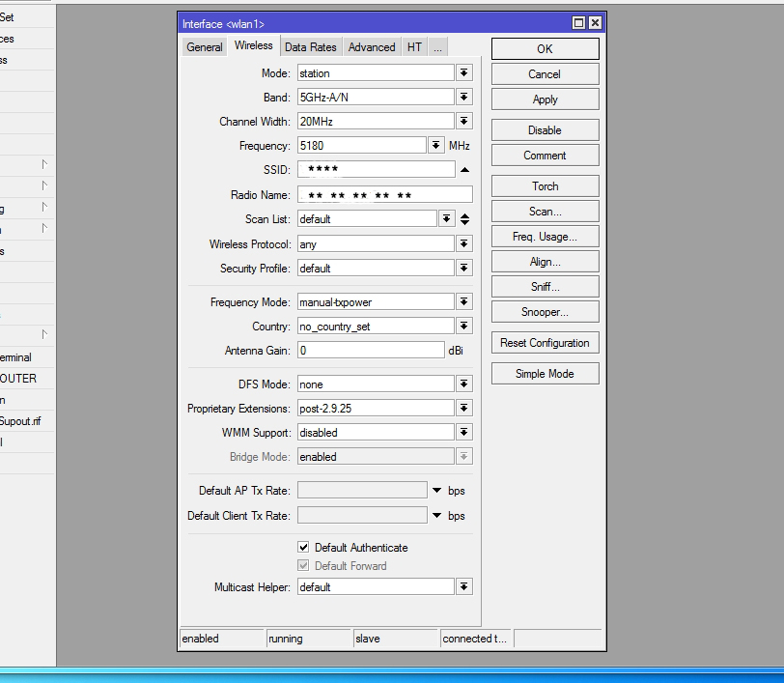Expand the Default Client Tx Rate field
The height and width of the screenshot is (683, 784).
(x=437, y=516)
